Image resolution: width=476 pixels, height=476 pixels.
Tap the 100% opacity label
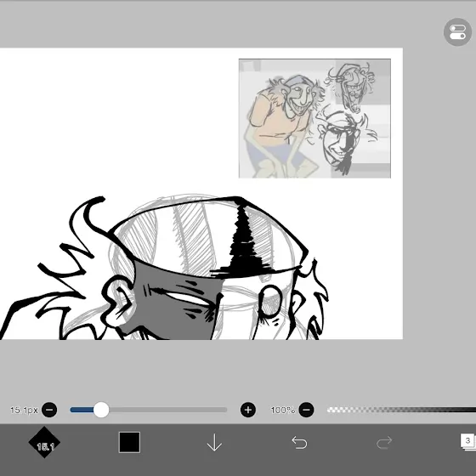coord(282,410)
